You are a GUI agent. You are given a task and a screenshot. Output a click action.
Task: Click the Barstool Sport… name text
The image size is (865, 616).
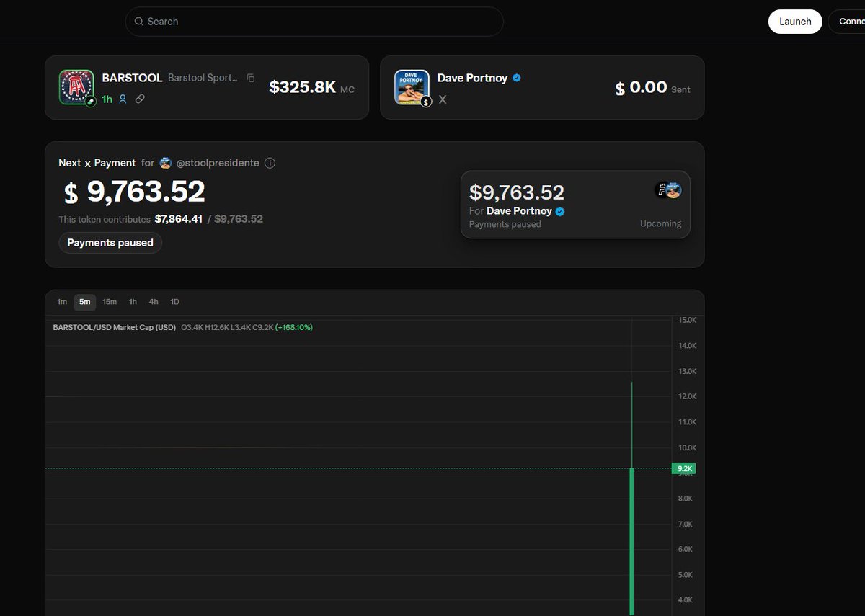[203, 78]
